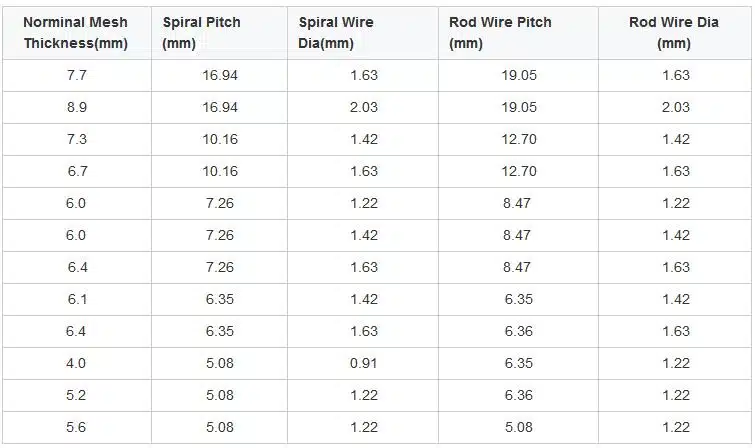Select the 6.1 mesh thickness cell
Screen dimensions: 755x448
(77, 299)
